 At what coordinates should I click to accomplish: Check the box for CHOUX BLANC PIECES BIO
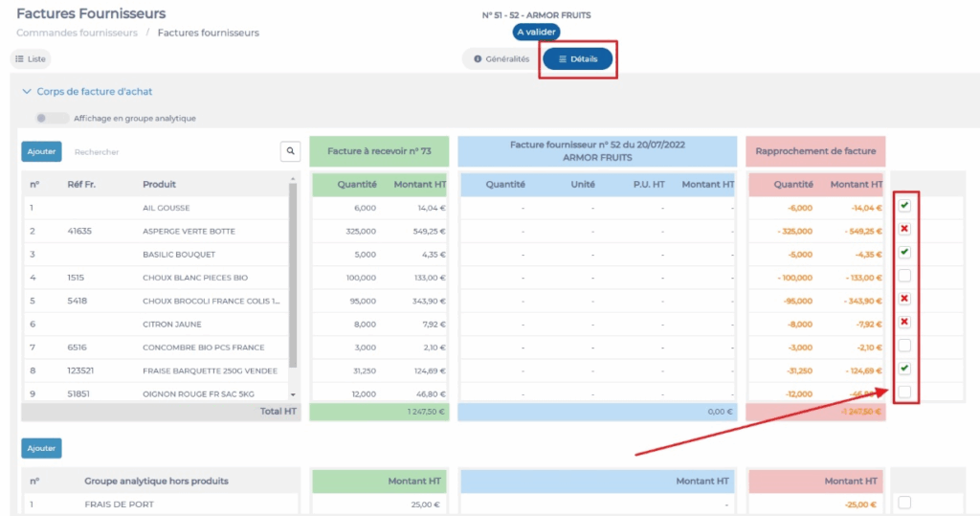pos(904,276)
